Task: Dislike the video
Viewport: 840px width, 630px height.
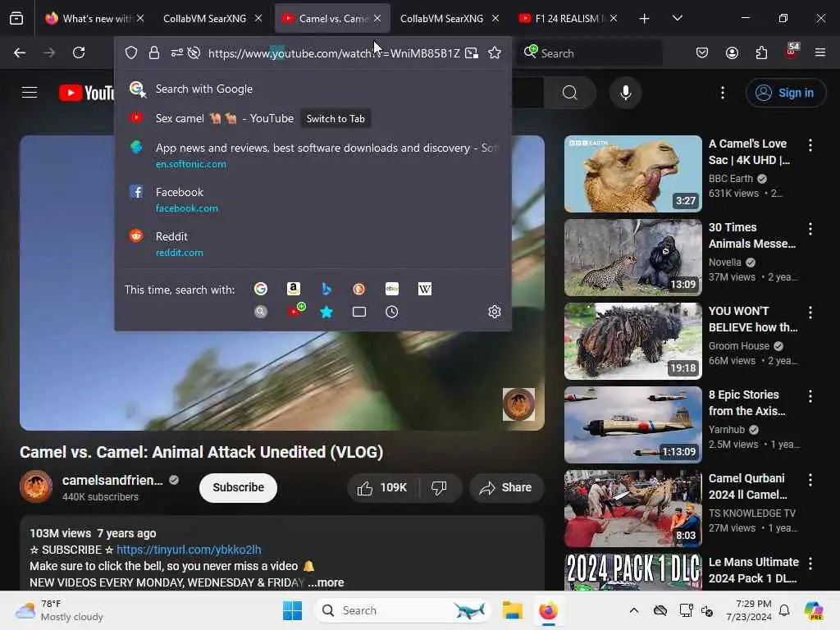Action: pos(440,487)
